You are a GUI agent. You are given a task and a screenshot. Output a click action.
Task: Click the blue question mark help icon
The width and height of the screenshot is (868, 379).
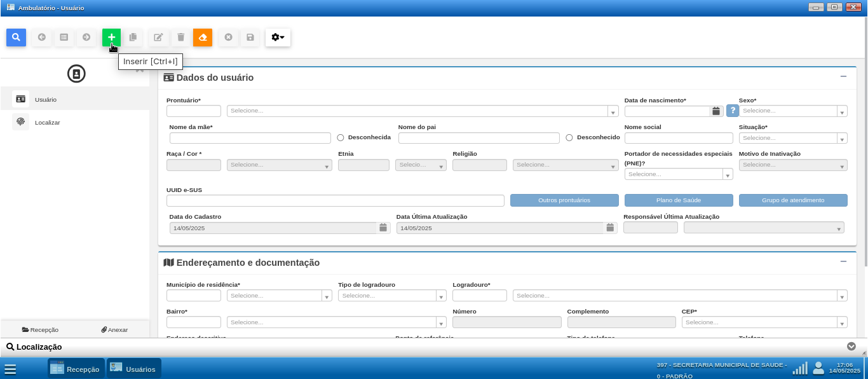[x=733, y=111]
